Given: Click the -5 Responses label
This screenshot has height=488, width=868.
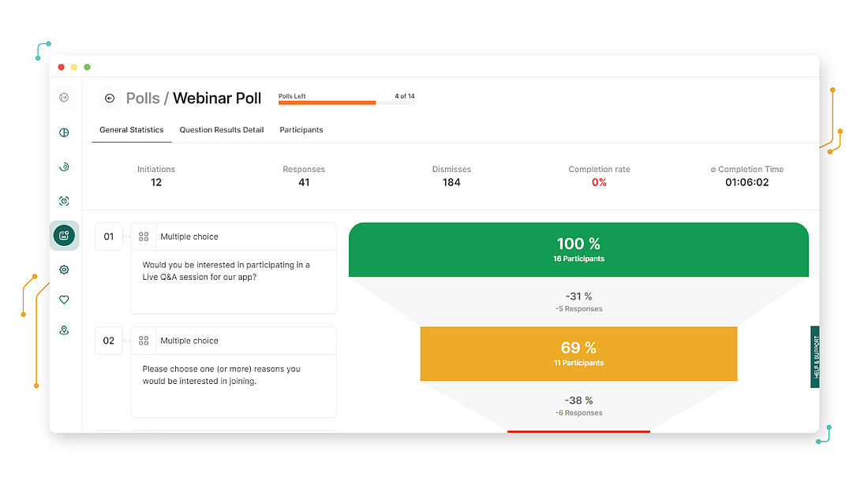Looking at the screenshot, I should tap(578, 309).
